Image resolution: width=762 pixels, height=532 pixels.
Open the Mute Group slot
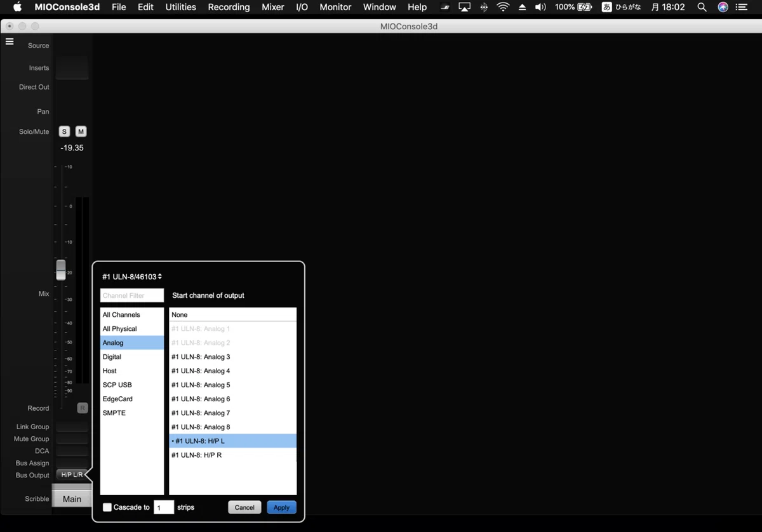pyautogui.click(x=72, y=439)
